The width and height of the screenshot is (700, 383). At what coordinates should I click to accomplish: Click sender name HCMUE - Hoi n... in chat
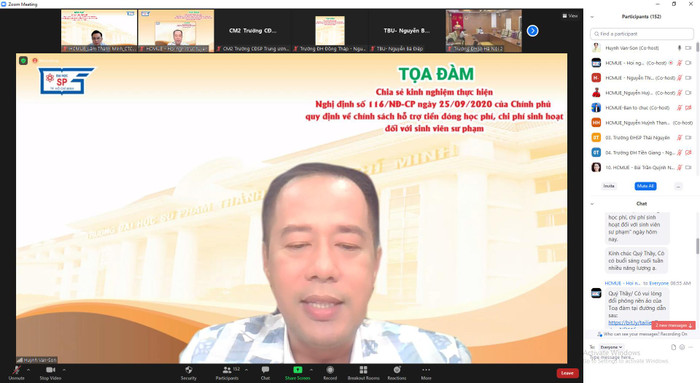(x=622, y=283)
